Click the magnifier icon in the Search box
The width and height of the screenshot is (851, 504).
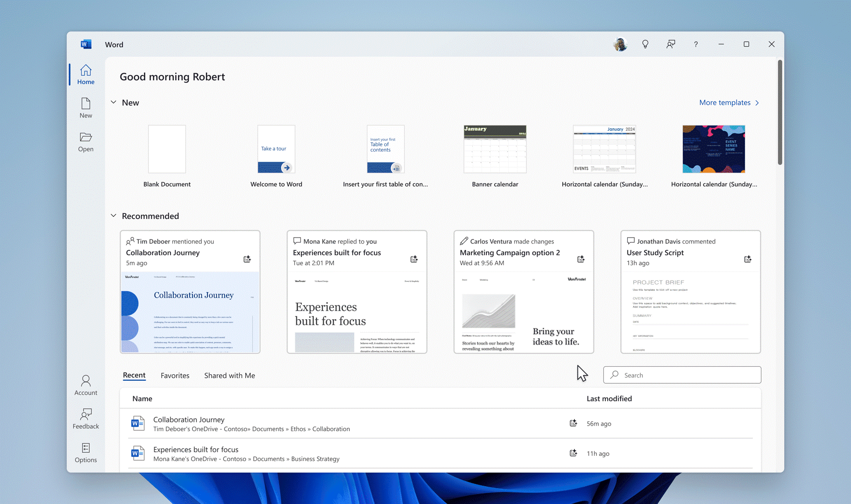tap(614, 375)
